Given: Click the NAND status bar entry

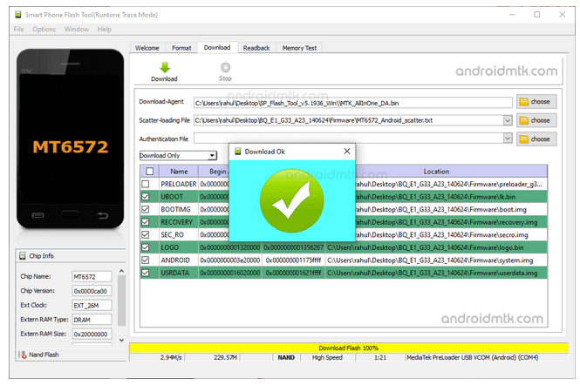Looking at the screenshot, I should [x=286, y=358].
